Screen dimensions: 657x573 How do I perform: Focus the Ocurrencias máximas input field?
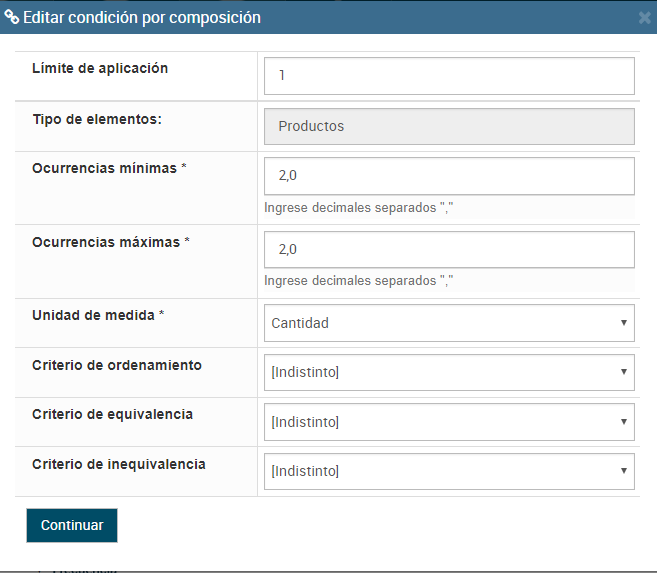[449, 250]
